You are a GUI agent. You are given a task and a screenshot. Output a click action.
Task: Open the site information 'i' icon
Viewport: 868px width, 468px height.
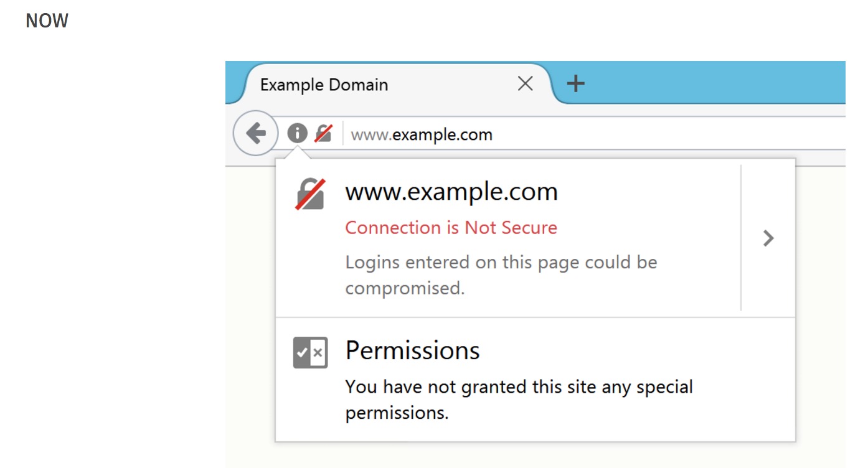pos(297,133)
